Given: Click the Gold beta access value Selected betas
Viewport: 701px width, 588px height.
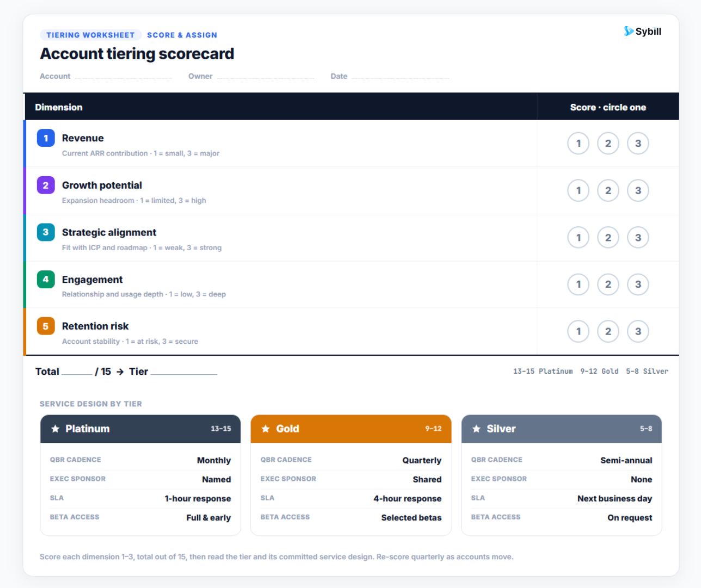Looking at the screenshot, I should click(x=411, y=517).
